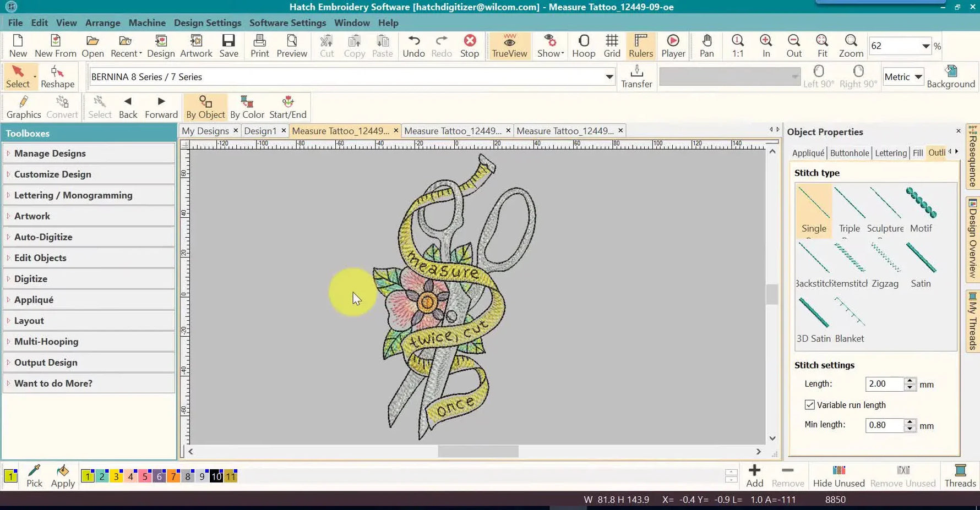Open the Graphics mode icon
980x510 pixels.
pyautogui.click(x=23, y=106)
